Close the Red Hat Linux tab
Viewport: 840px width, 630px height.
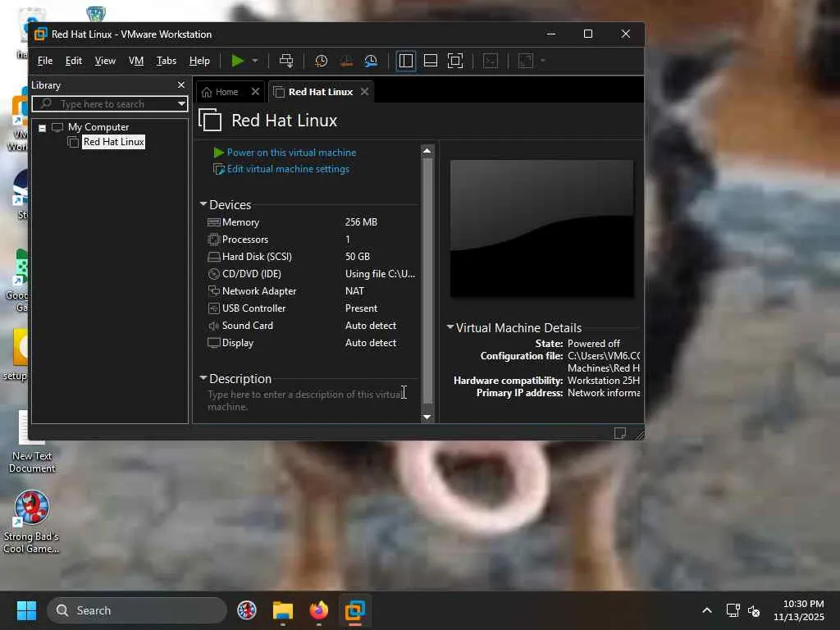point(365,92)
